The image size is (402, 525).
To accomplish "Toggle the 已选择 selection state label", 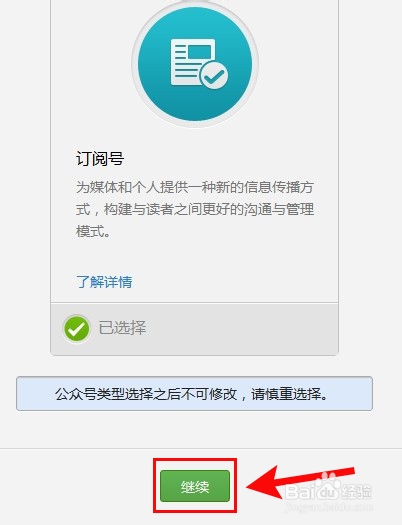I will (x=122, y=328).
